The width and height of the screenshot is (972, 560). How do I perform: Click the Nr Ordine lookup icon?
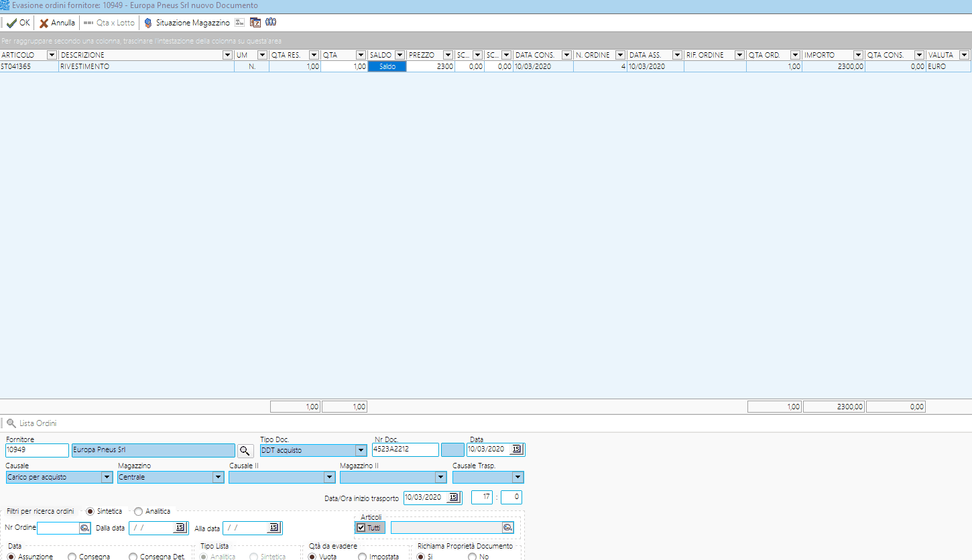click(84, 528)
